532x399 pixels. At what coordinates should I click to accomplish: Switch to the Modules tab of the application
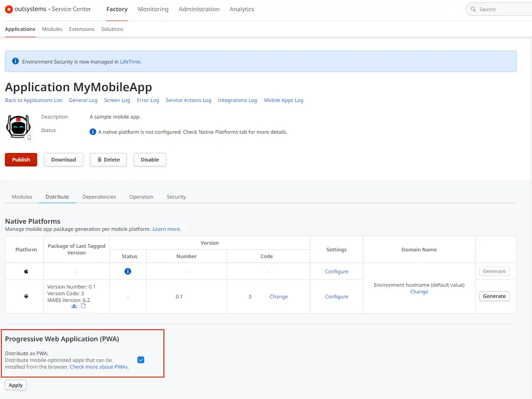(x=21, y=197)
